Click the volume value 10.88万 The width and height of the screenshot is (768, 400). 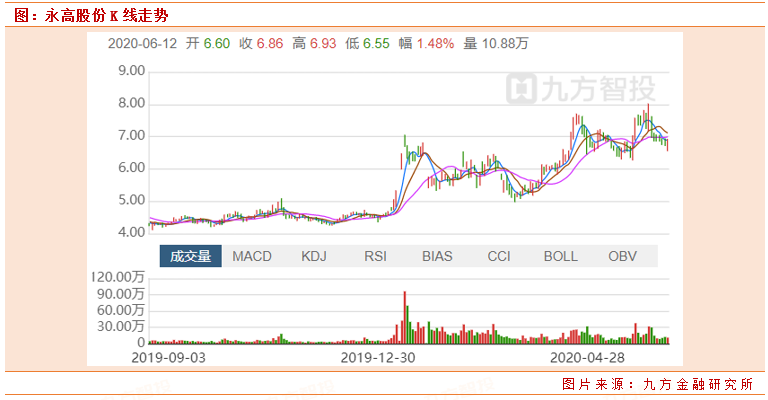[x=509, y=44]
